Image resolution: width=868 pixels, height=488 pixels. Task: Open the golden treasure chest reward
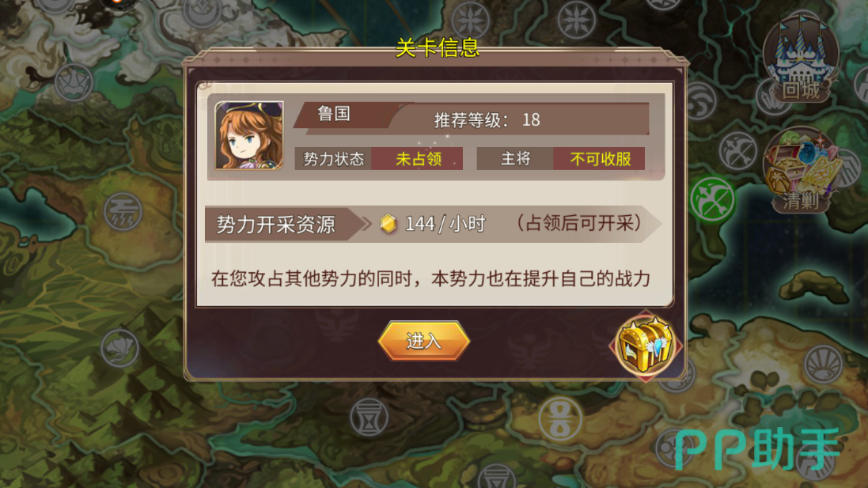coord(646,345)
